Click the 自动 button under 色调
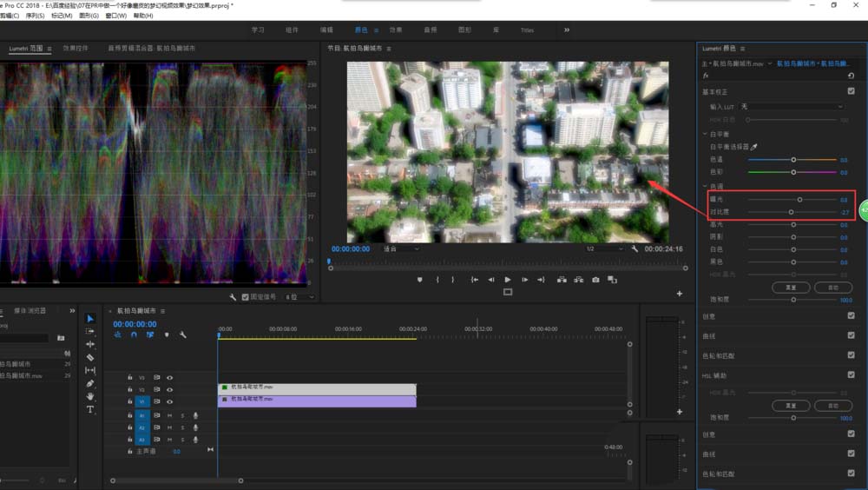This screenshot has width=868, height=490. (833, 287)
